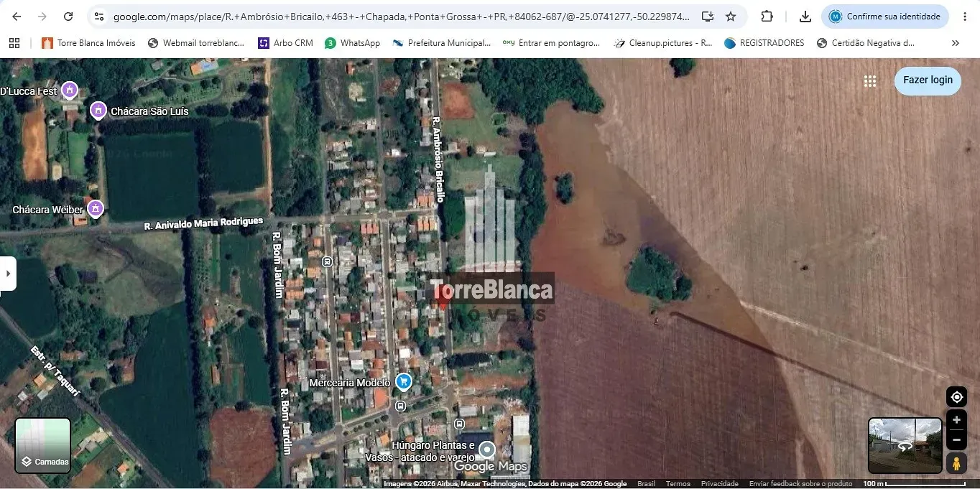Image resolution: width=980 pixels, height=489 pixels.
Task: Select the Mercearia Modelo shopping marker
Action: [x=404, y=382]
